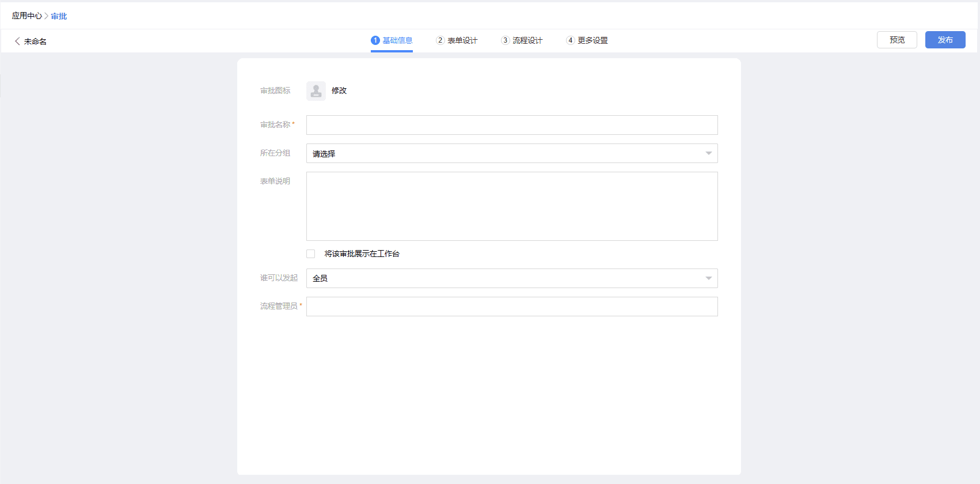Click 修改 to change the approval icon
The width and height of the screenshot is (980, 484).
pyautogui.click(x=339, y=90)
